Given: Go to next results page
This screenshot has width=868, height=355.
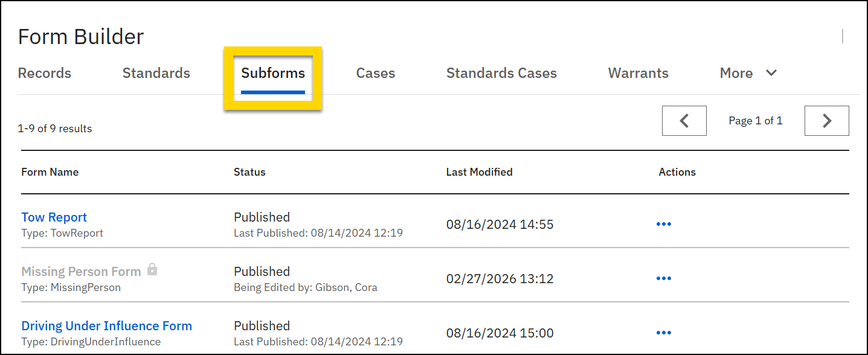Looking at the screenshot, I should pyautogui.click(x=826, y=121).
